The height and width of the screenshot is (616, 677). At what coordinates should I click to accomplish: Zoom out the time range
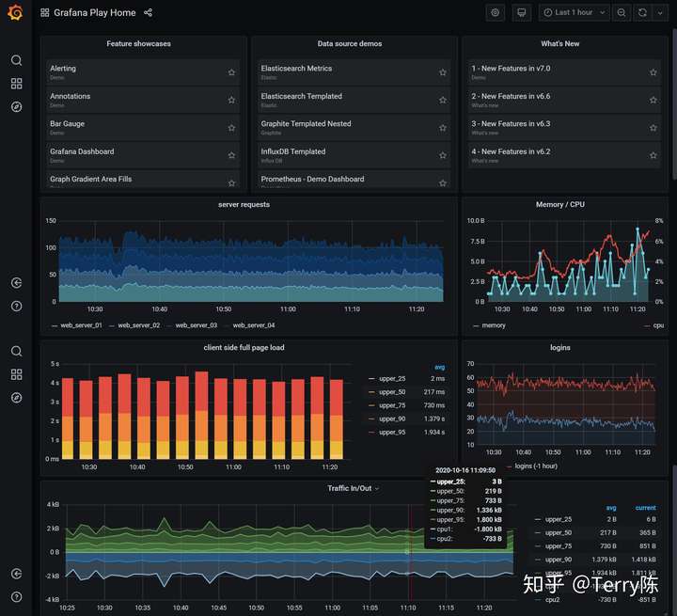pos(622,12)
